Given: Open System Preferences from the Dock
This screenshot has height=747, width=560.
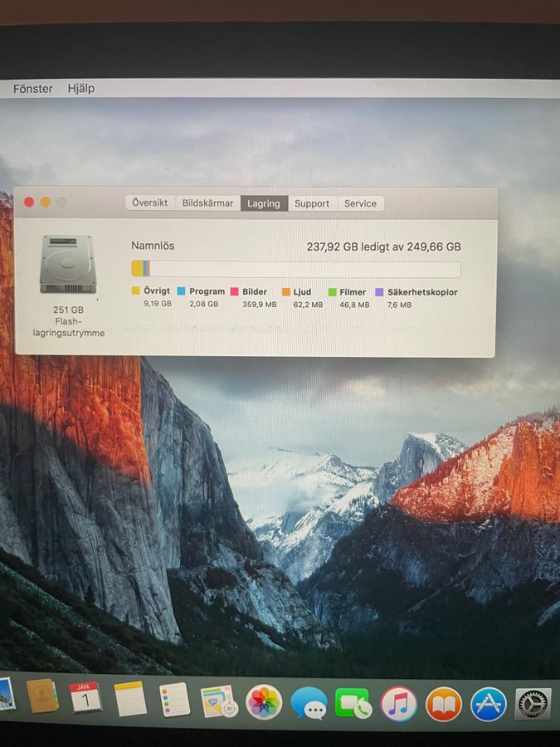Looking at the screenshot, I should (533, 705).
